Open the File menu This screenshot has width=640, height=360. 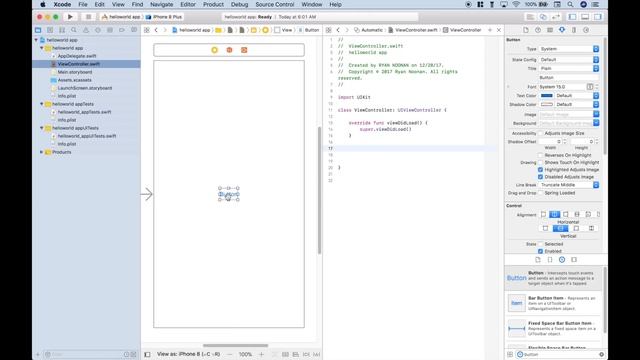tap(83, 4)
